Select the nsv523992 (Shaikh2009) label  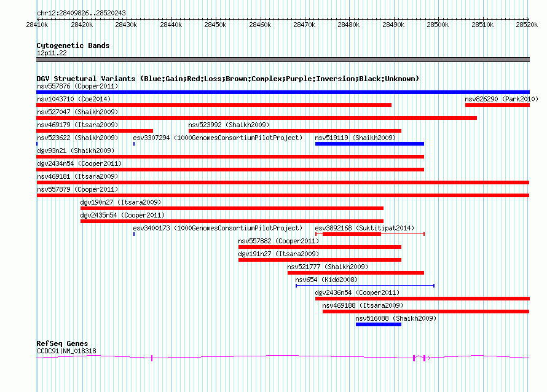[229, 125]
